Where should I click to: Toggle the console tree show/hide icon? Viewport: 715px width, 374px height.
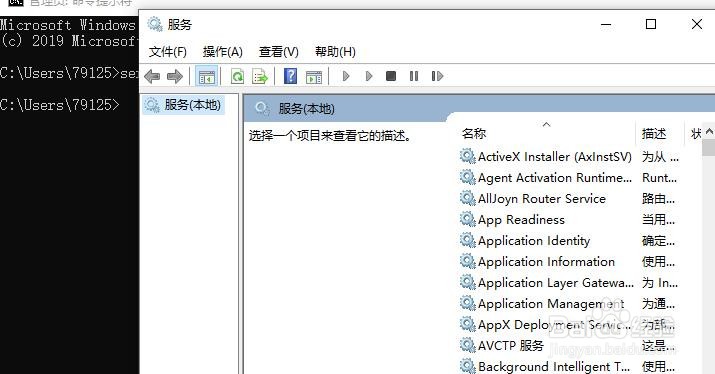coord(207,76)
